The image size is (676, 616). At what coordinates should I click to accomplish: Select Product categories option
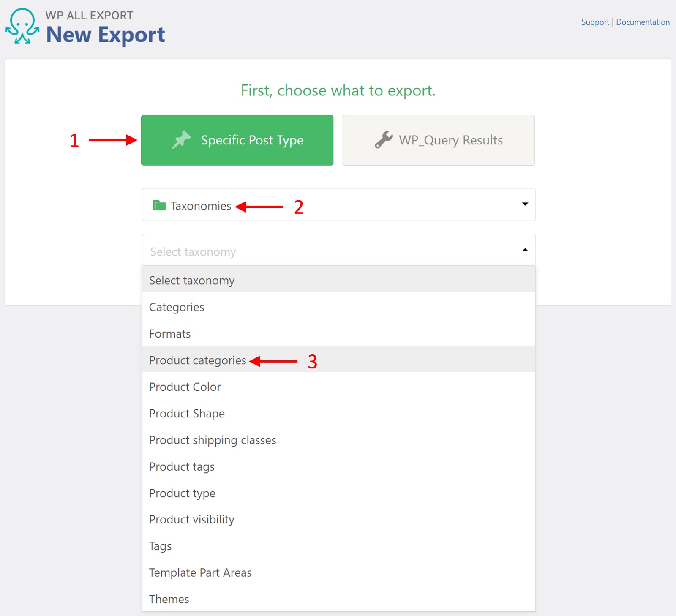[x=339, y=359]
